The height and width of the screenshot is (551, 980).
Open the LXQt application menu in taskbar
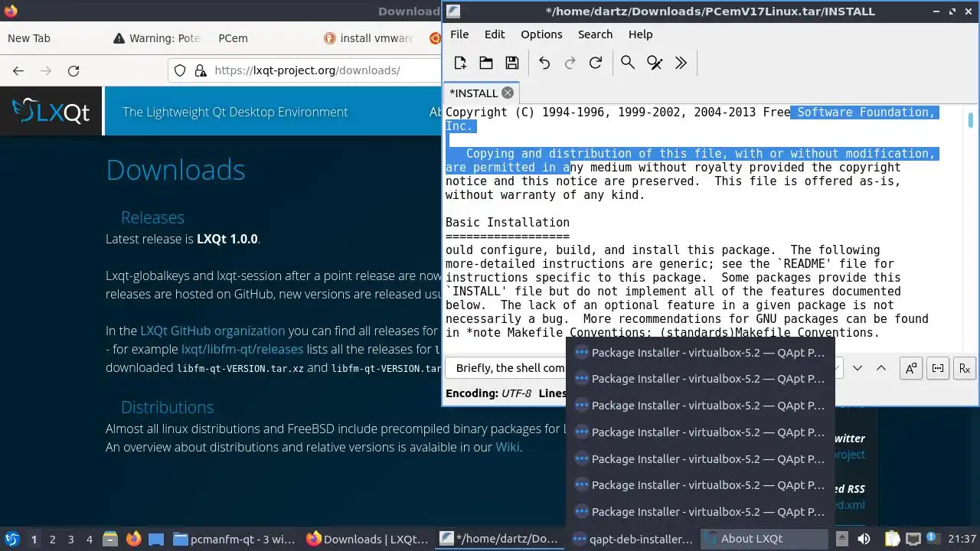point(12,539)
